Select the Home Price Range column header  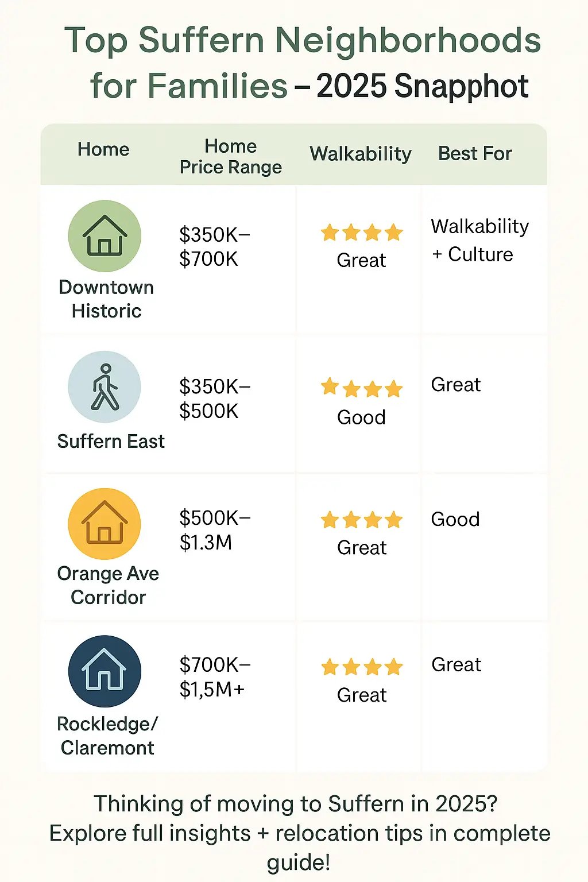click(x=231, y=156)
